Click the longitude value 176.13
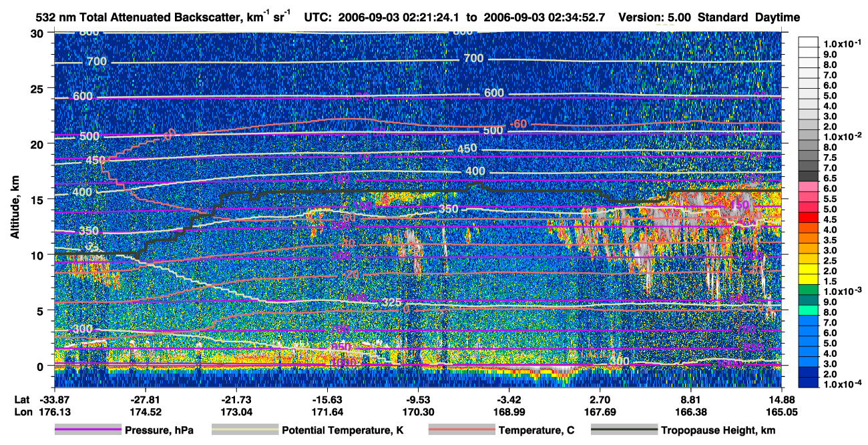 54,412
